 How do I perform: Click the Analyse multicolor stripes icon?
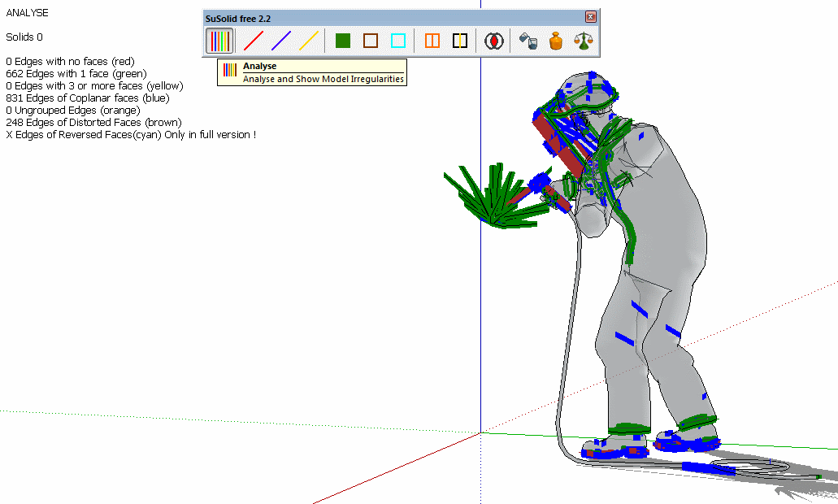pos(219,41)
